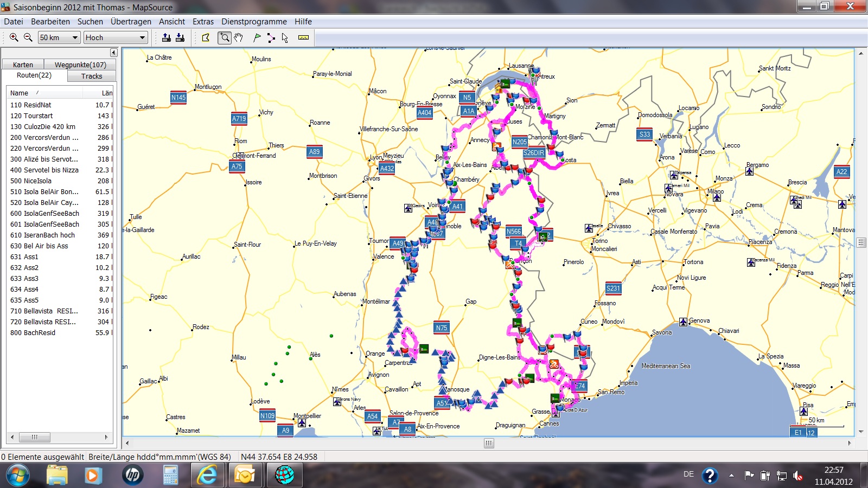
Task: Open the Extras menu
Action: point(203,22)
